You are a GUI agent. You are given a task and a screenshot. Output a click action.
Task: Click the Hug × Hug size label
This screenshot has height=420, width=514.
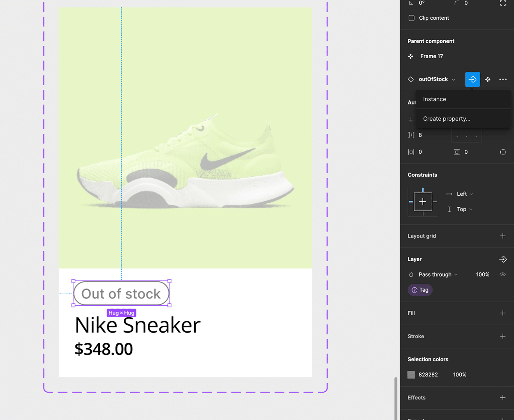point(122,313)
